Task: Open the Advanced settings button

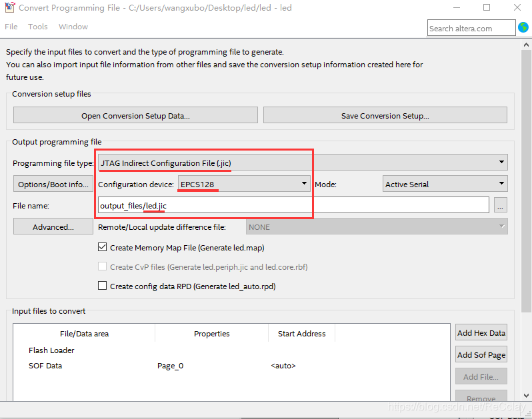Action: [53, 226]
